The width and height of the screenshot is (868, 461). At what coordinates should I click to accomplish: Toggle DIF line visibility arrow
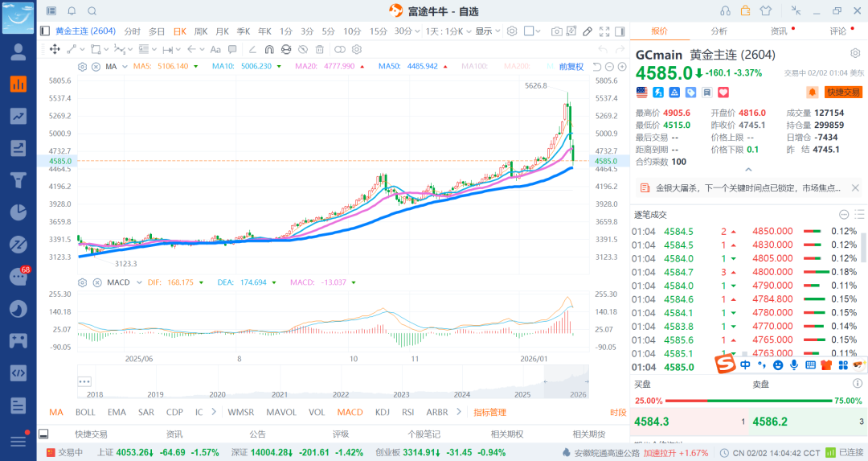click(x=201, y=282)
